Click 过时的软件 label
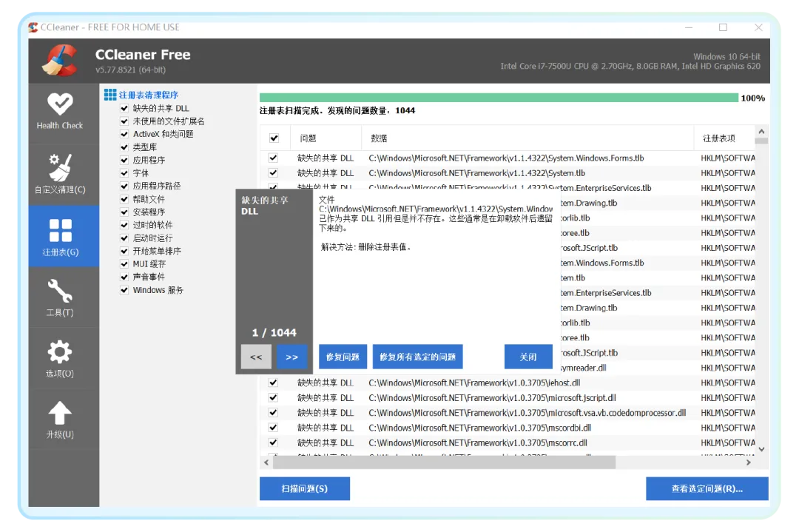Screen dimensions: 799x532 [153, 225]
